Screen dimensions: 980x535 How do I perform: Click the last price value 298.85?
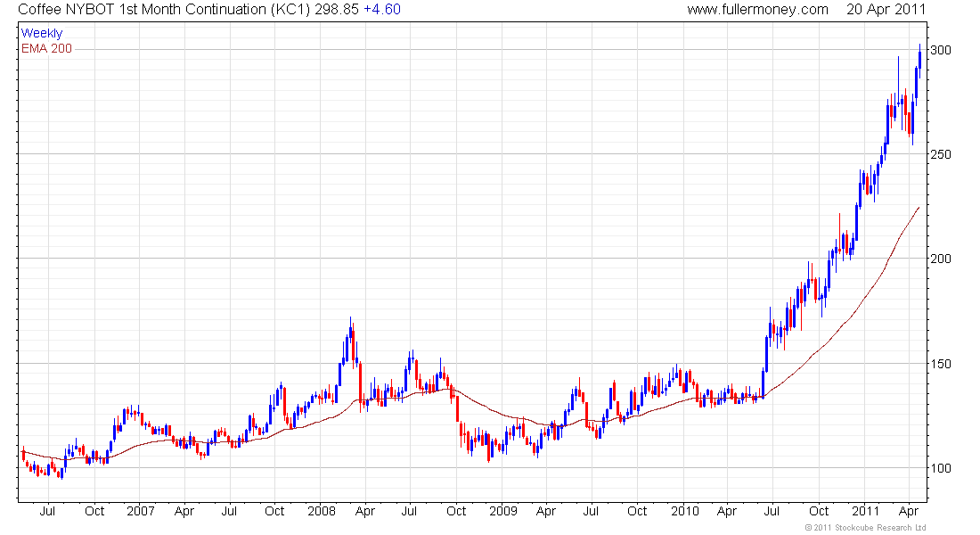(x=337, y=10)
